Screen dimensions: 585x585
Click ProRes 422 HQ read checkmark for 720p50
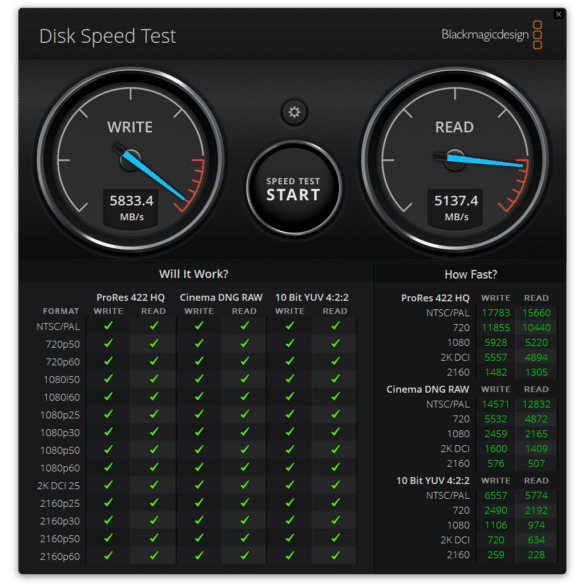[154, 343]
